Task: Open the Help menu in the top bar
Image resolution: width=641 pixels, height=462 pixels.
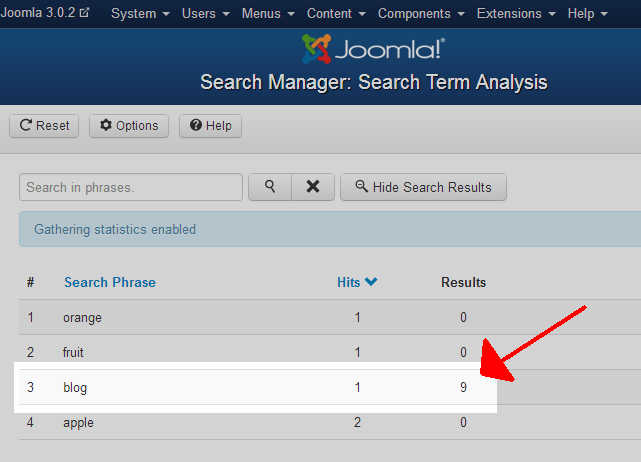Action: (x=587, y=13)
